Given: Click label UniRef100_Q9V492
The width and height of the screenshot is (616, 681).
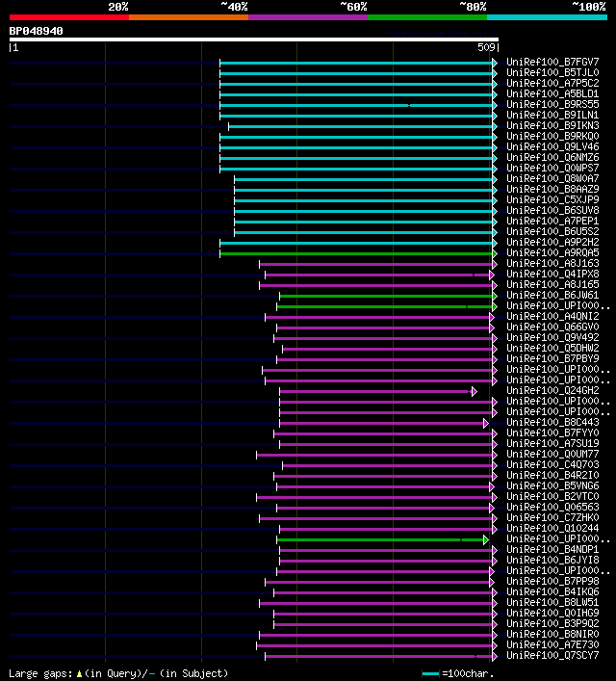Looking at the screenshot, I should (552, 337).
